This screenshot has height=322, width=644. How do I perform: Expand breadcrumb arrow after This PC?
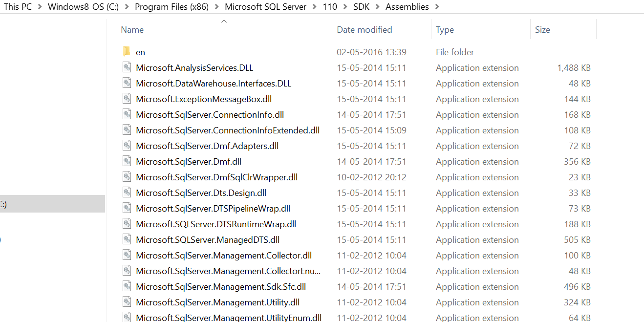40,7
